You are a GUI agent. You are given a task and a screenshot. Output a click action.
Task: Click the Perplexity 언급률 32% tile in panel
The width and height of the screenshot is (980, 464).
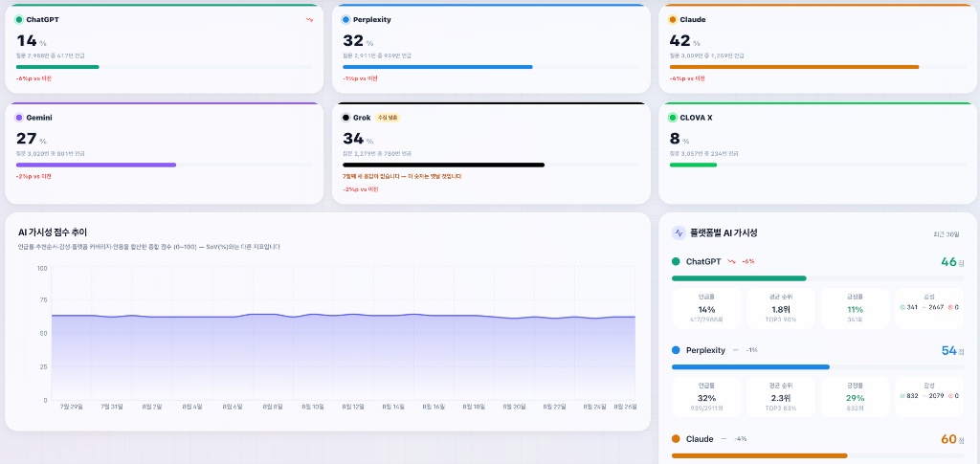(707, 397)
